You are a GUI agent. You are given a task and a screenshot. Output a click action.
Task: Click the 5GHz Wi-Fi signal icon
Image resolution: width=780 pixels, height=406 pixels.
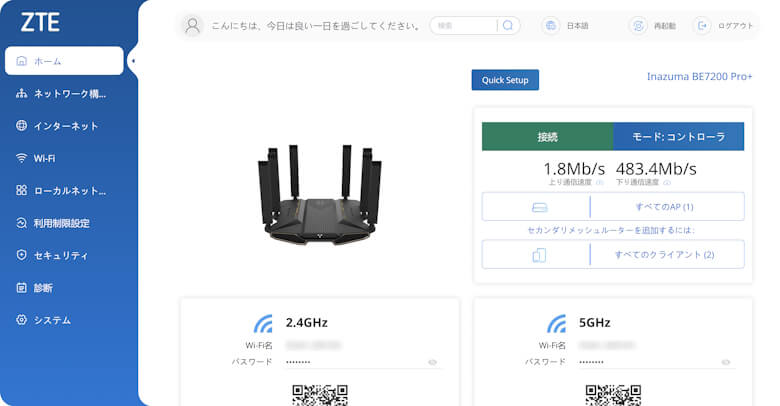556,323
